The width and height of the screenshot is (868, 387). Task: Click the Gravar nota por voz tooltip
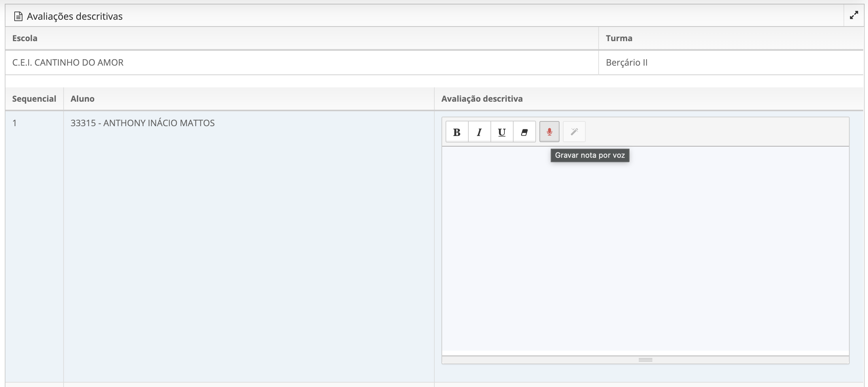coord(590,155)
